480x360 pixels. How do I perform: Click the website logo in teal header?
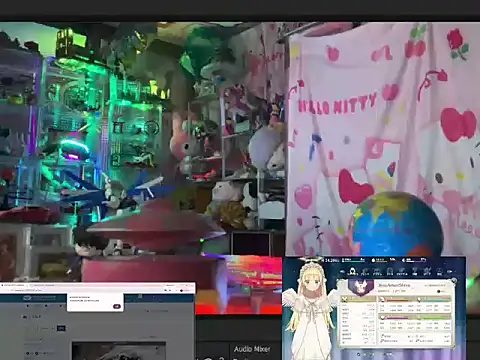pos(27,298)
